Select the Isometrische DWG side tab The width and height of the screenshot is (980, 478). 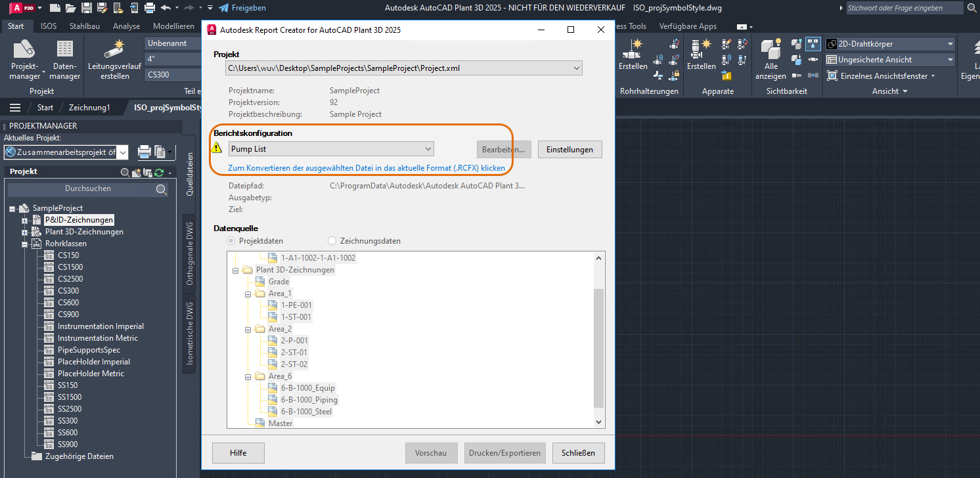coord(190,334)
